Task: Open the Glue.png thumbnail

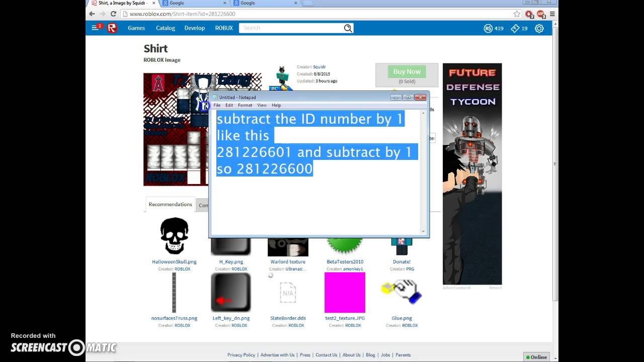Action: pos(401,293)
